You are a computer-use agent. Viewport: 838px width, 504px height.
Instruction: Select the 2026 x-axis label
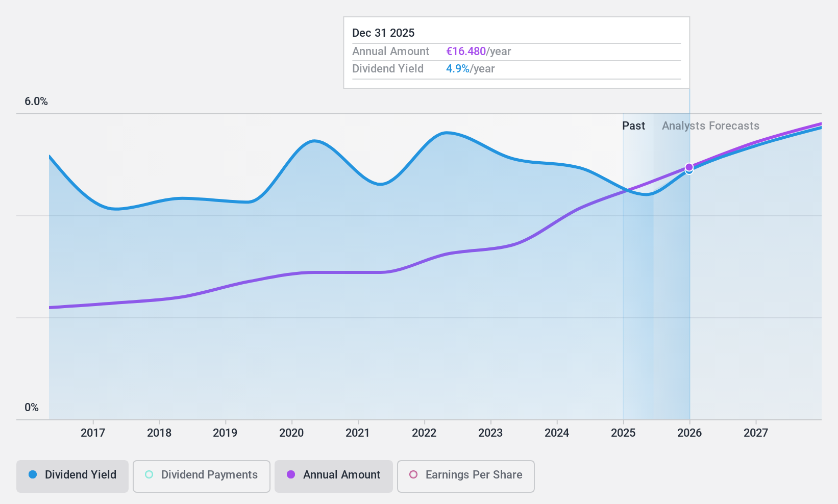click(689, 433)
